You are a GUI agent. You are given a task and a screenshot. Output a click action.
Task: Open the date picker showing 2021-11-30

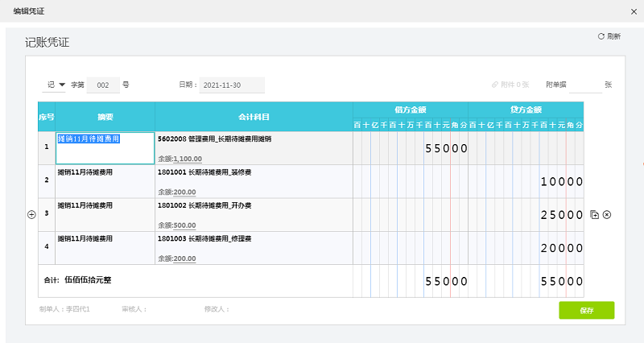click(230, 85)
